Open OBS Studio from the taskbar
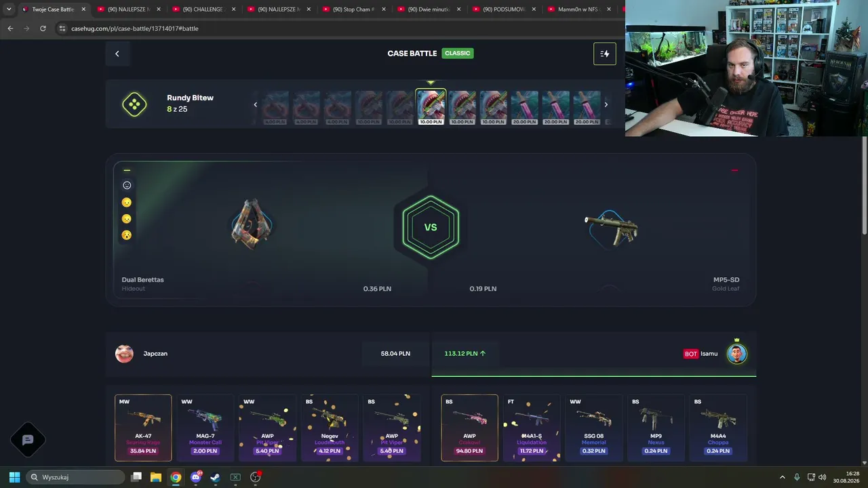 tap(256, 477)
